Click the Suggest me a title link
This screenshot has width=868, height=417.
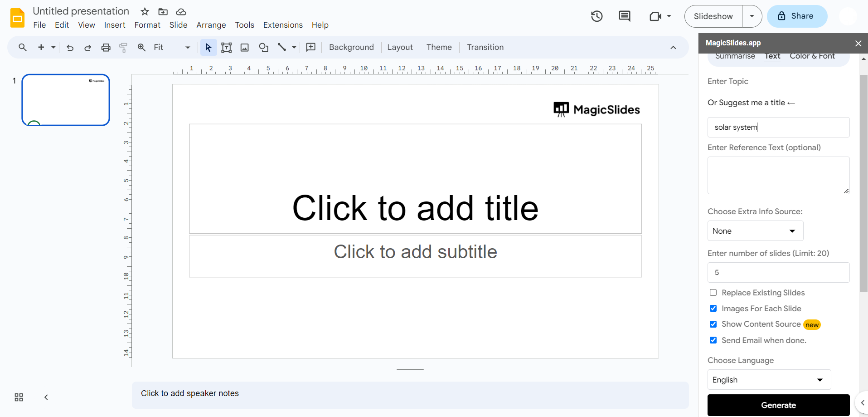[x=751, y=103]
